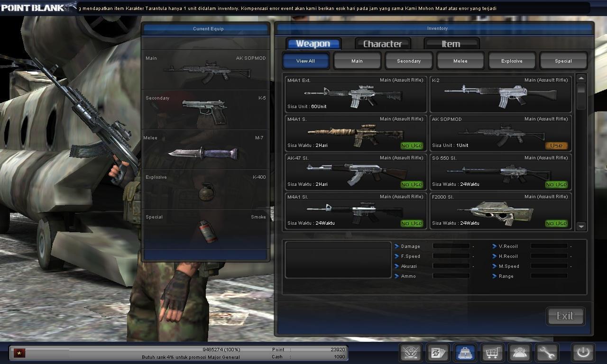Click Use badge on AK SOPMOD

pyautogui.click(x=556, y=146)
